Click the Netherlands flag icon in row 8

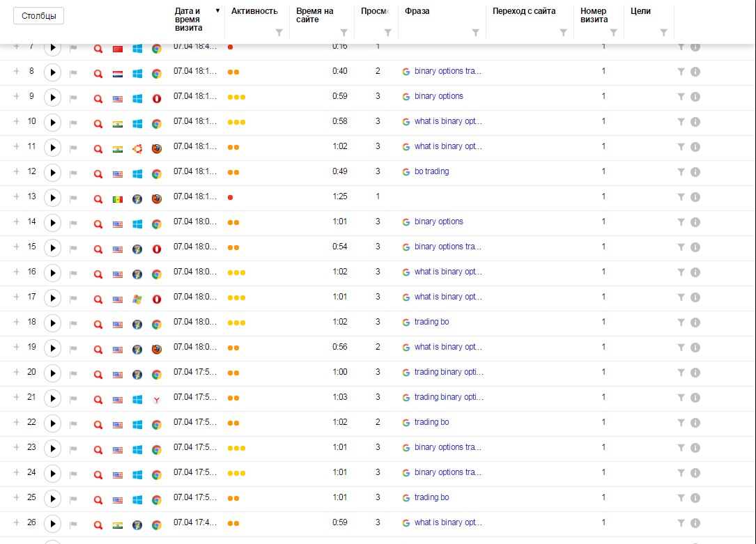(x=118, y=74)
